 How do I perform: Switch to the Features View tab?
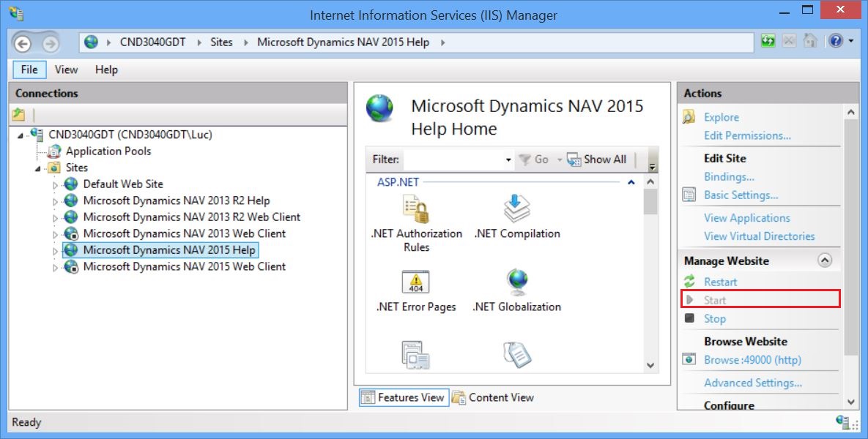404,397
